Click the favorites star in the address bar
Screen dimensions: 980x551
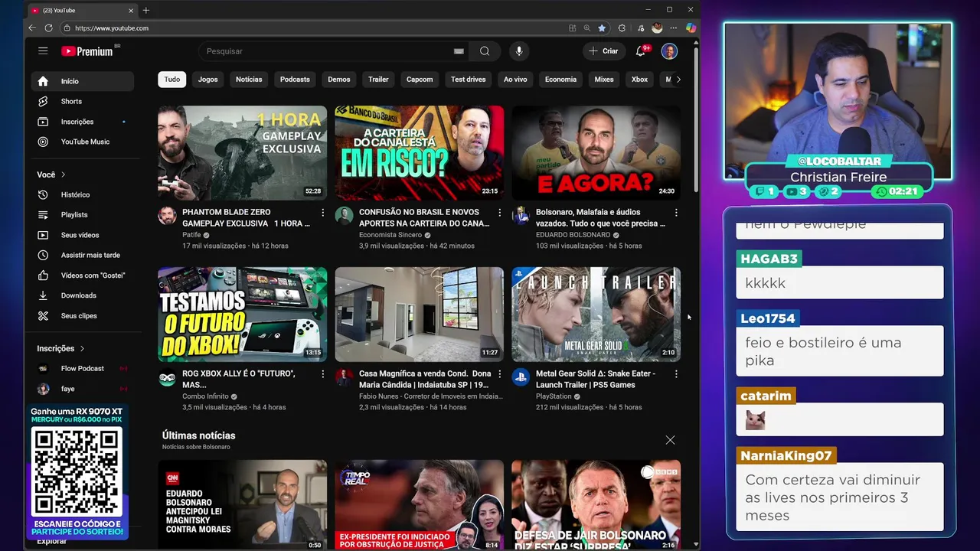pyautogui.click(x=602, y=28)
